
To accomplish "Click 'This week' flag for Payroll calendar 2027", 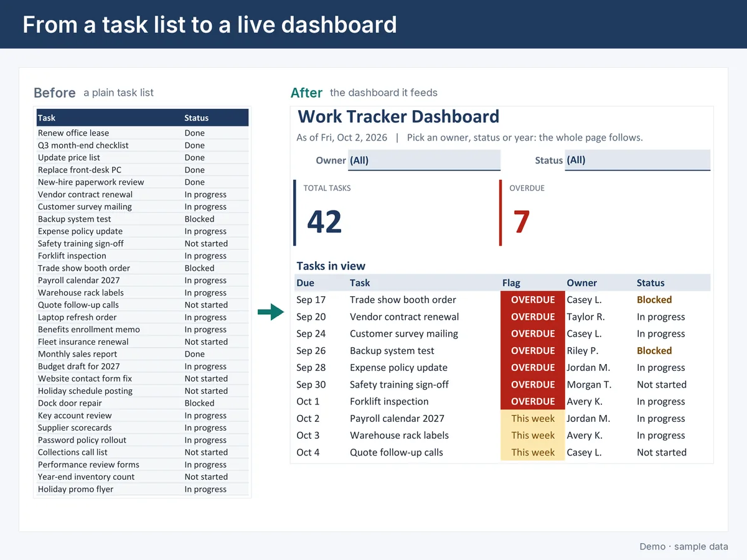I will [x=533, y=418].
